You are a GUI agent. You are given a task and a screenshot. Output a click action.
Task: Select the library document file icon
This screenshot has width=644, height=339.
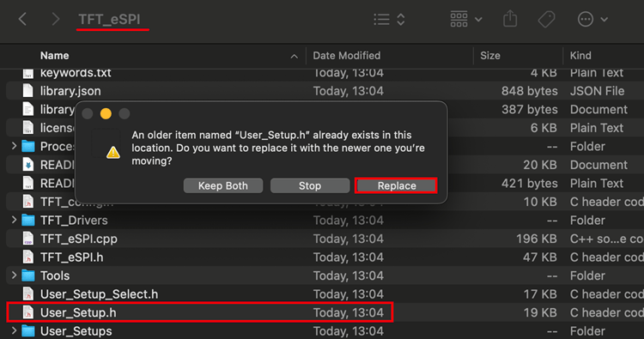[x=28, y=109]
